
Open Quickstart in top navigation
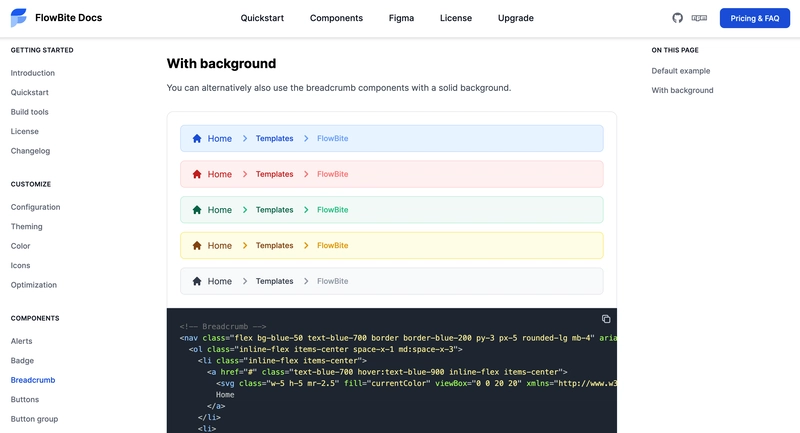(x=262, y=18)
